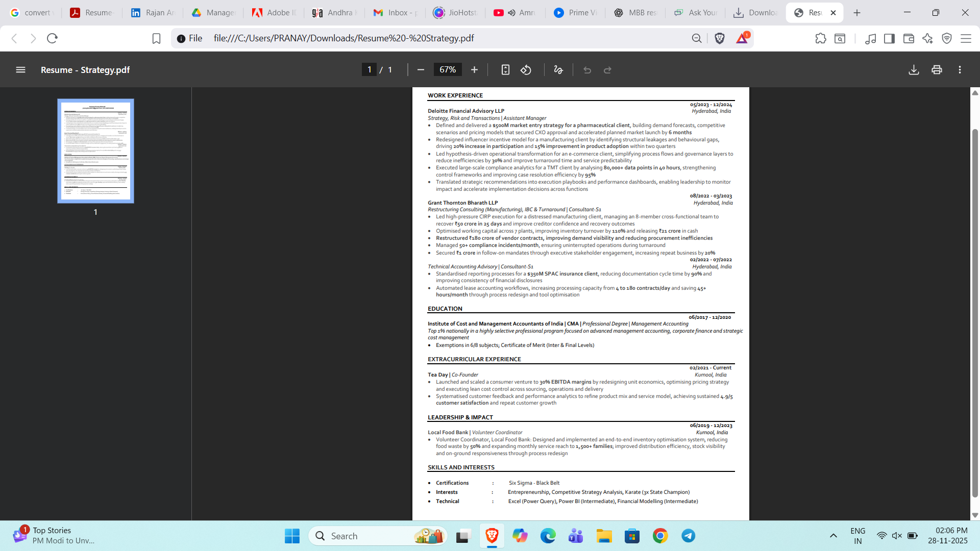This screenshot has height=551, width=980.
Task: Expand the hidden system tray icons
Action: (x=834, y=536)
